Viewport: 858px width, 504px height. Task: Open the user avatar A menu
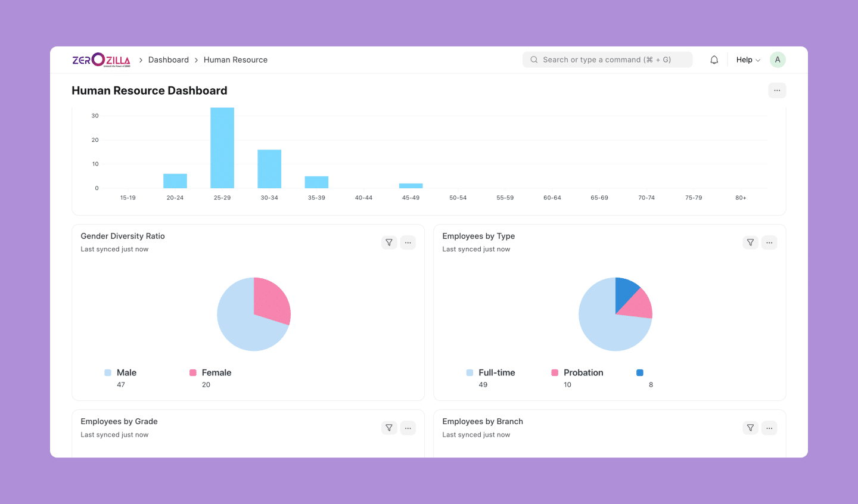[777, 60]
